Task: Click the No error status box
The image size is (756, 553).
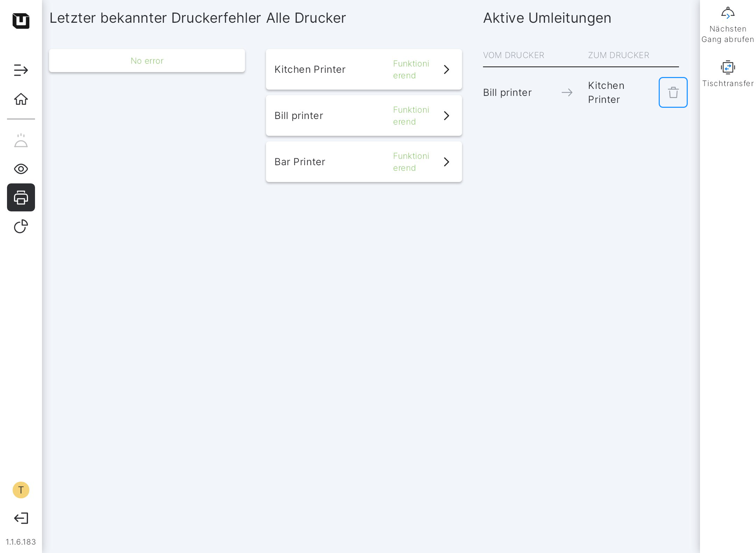Action: [x=147, y=61]
